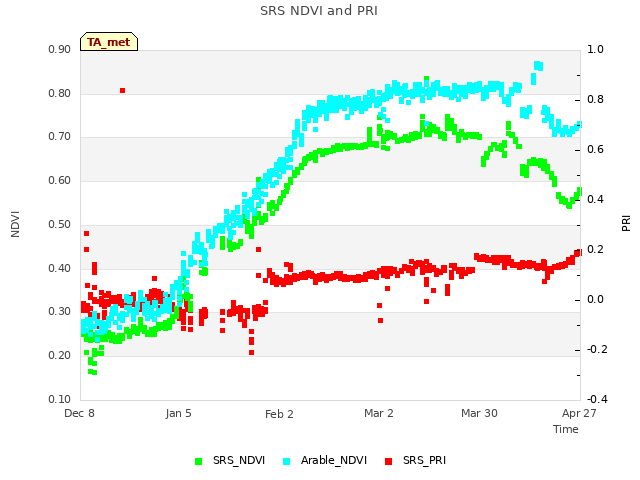Click the -0.4 PRI axis value

point(597,399)
